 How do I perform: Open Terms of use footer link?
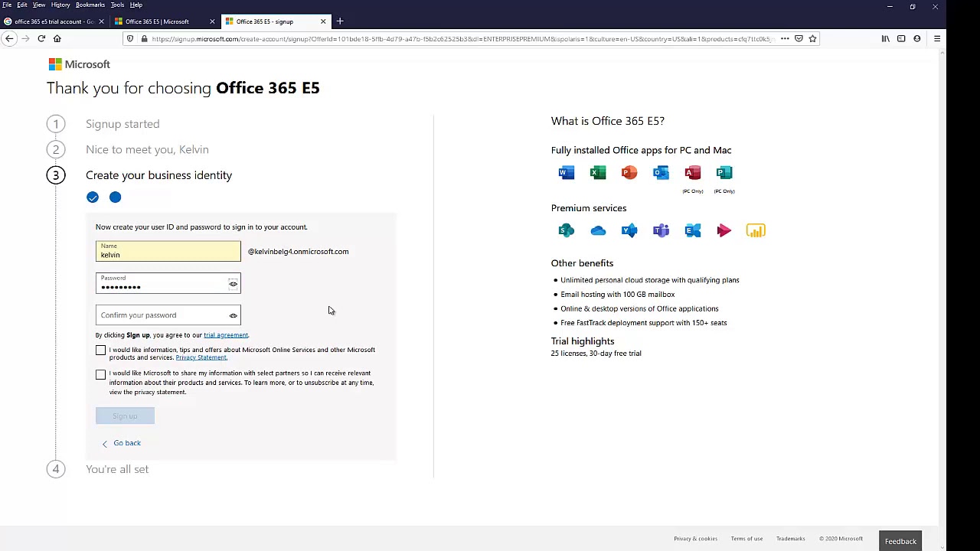[x=746, y=539]
